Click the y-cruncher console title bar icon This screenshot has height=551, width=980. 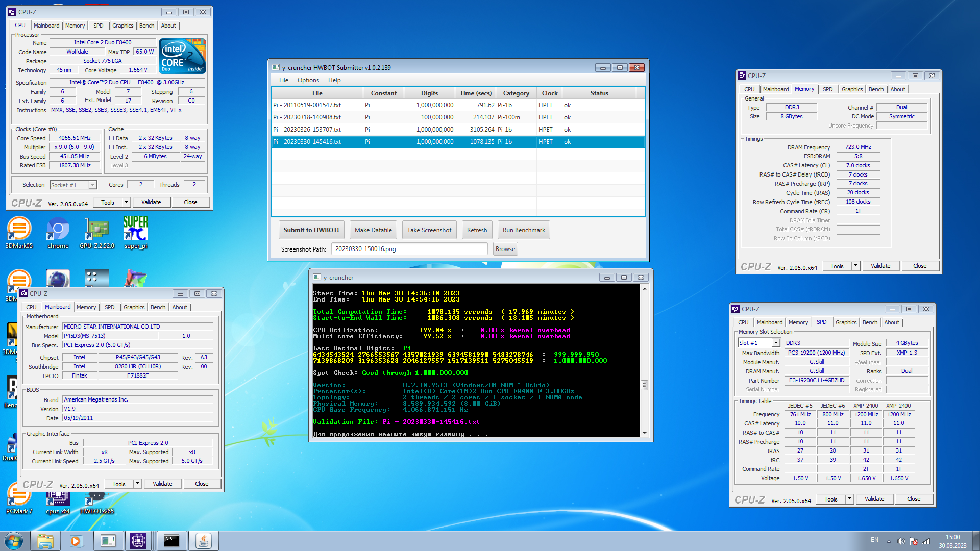317,277
